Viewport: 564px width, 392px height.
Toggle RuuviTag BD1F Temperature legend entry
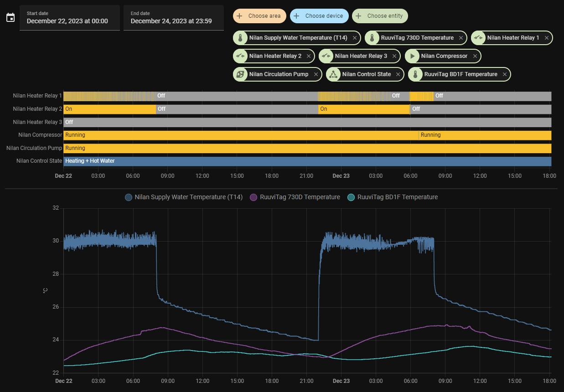click(393, 197)
